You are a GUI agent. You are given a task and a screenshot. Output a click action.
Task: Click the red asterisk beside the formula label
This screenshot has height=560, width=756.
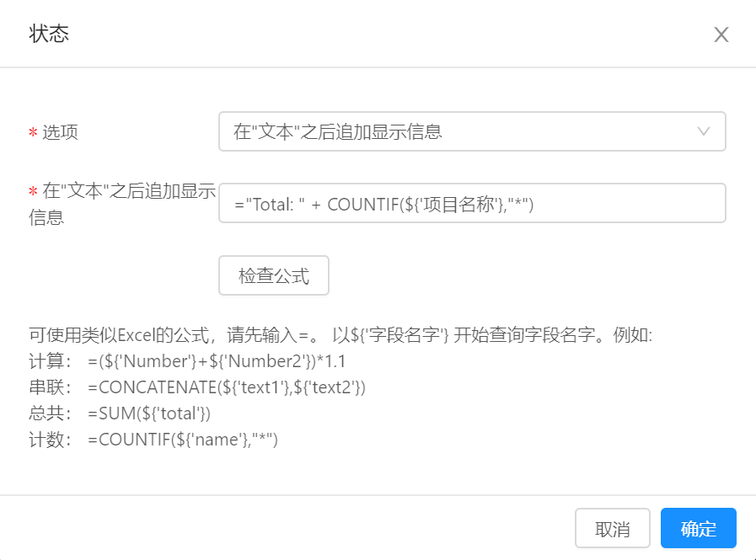coord(33,192)
